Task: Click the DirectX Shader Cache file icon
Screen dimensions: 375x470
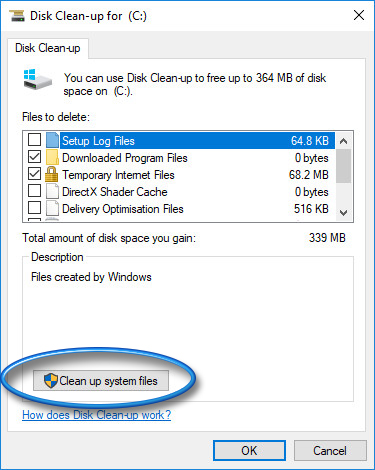Action: [52, 192]
